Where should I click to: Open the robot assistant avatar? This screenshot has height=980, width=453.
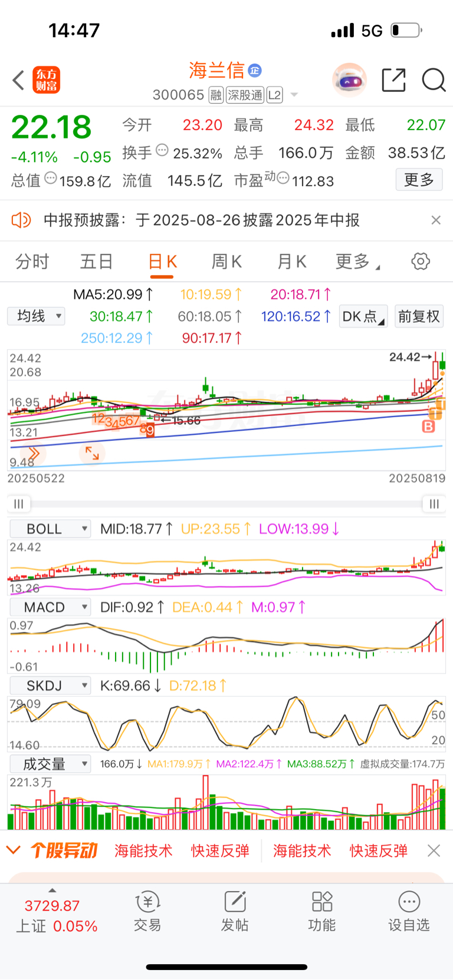point(349,80)
